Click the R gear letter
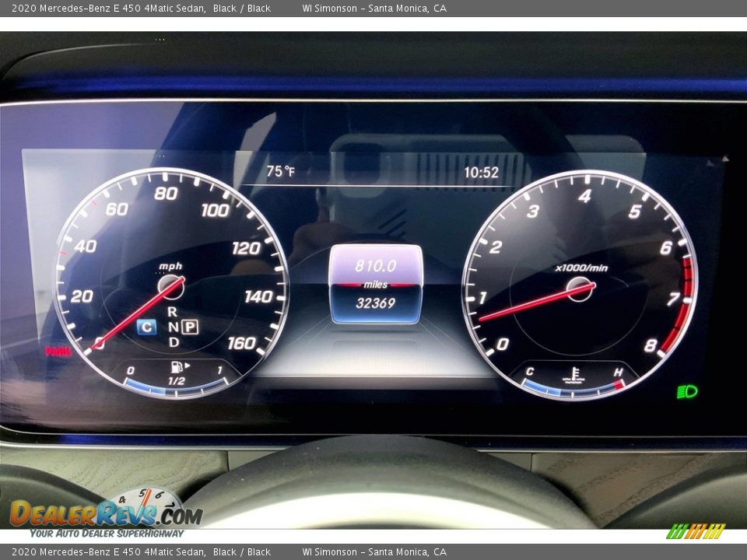Viewport: 747px width, 560px height. click(x=172, y=312)
